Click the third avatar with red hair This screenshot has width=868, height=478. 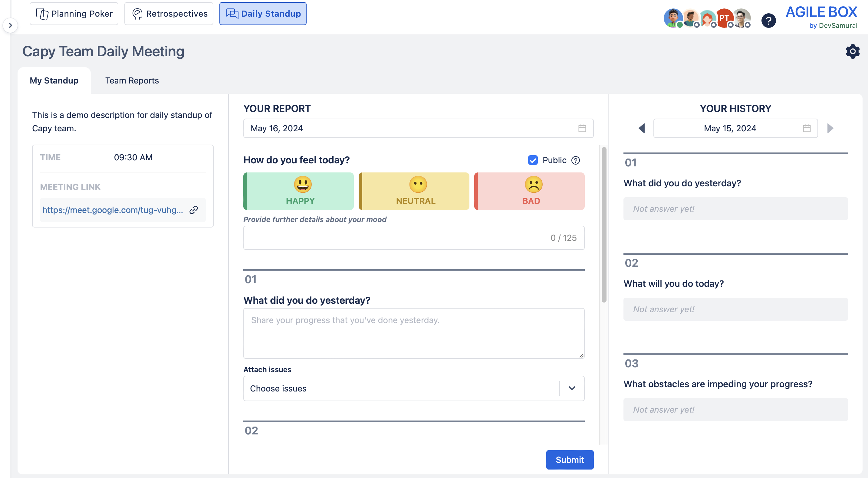click(707, 18)
